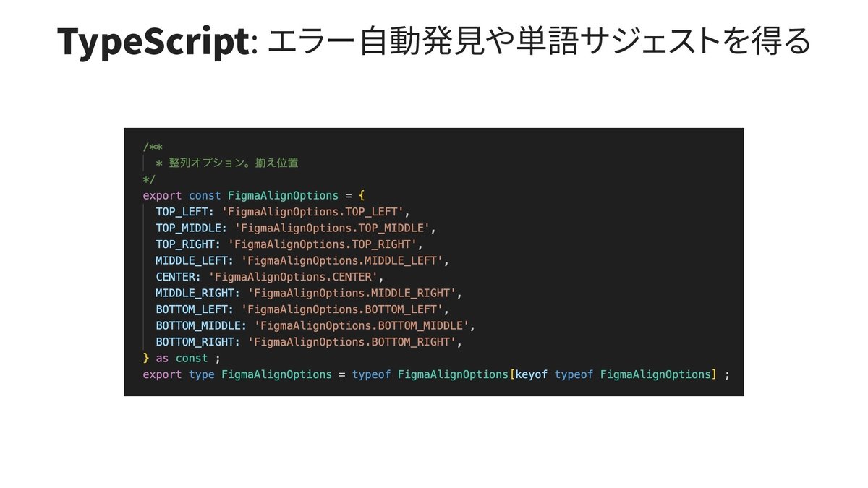
Task: Click the 'export const FigmaAlignOptions = {' line
Action: (255, 195)
